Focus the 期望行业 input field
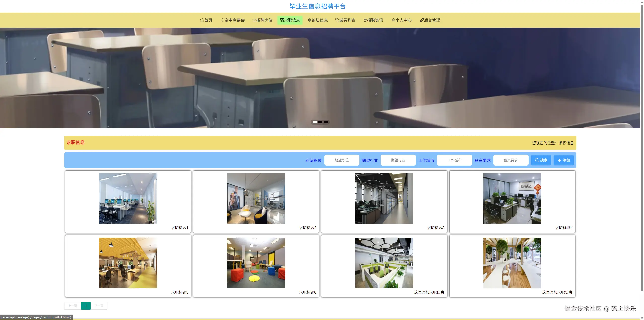 (398, 160)
